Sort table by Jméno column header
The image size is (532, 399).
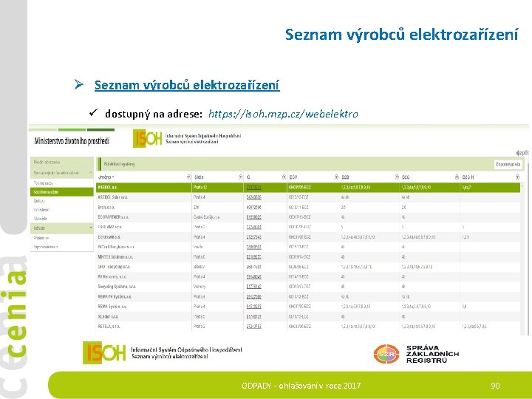click(106, 177)
